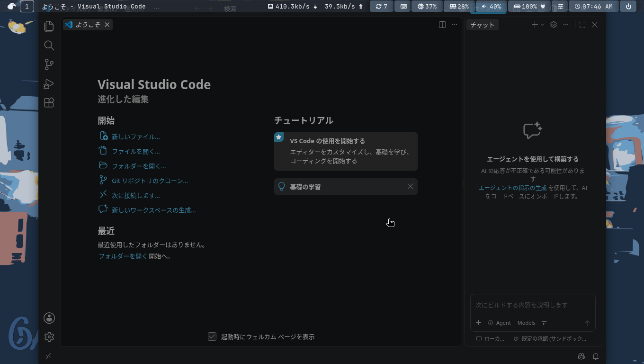Screen dimensions: 644x364
Task: Click the remote window indicator in the status bar
Action: [48, 356]
